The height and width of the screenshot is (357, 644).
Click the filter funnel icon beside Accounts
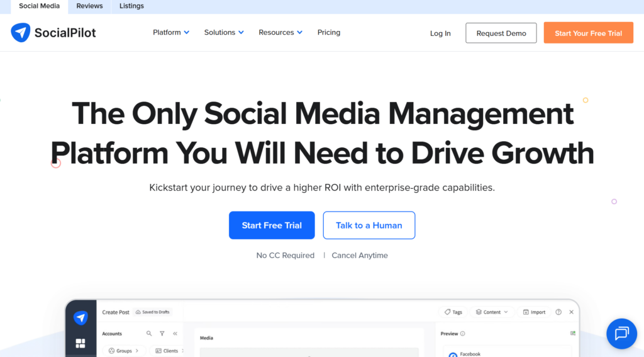tap(162, 334)
